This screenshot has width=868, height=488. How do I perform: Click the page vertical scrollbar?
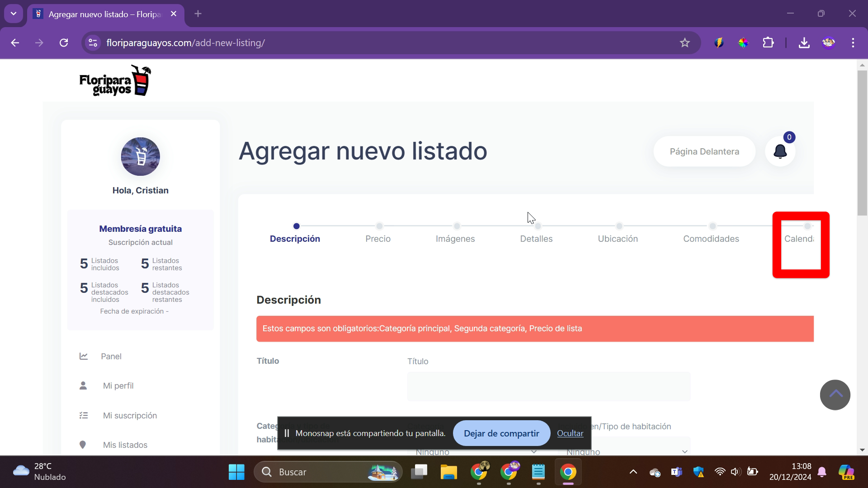[x=862, y=143]
